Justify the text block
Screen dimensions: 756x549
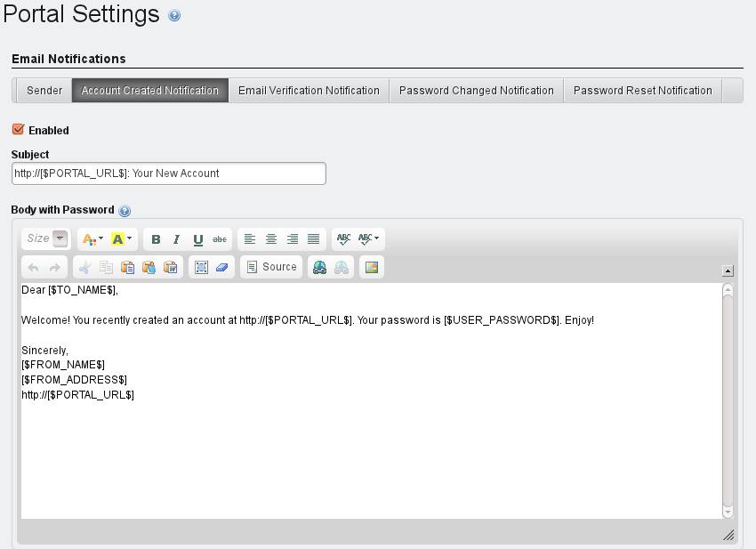point(313,238)
